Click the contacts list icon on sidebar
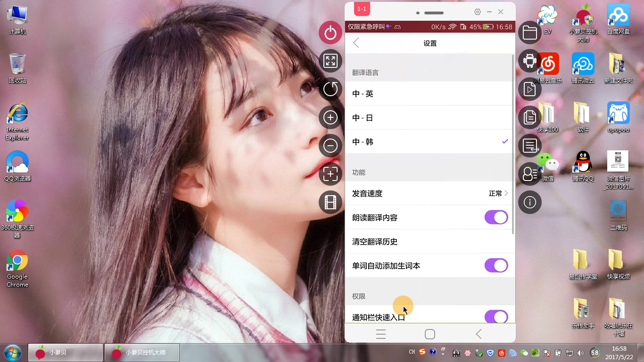The height and width of the screenshot is (362, 644). pos(530,174)
